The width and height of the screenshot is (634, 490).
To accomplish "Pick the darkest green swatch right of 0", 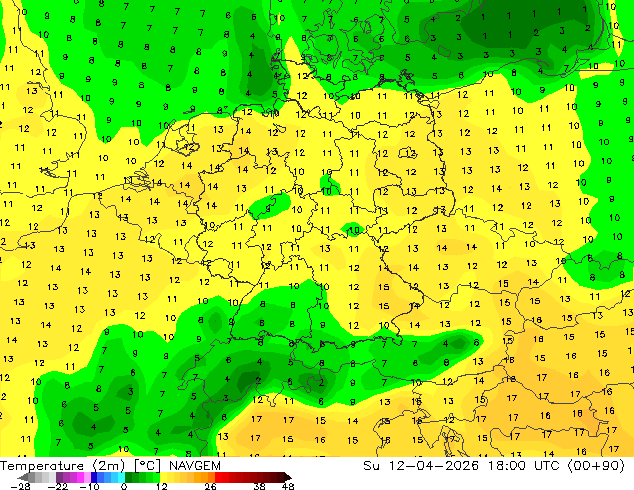I will point(129,477).
